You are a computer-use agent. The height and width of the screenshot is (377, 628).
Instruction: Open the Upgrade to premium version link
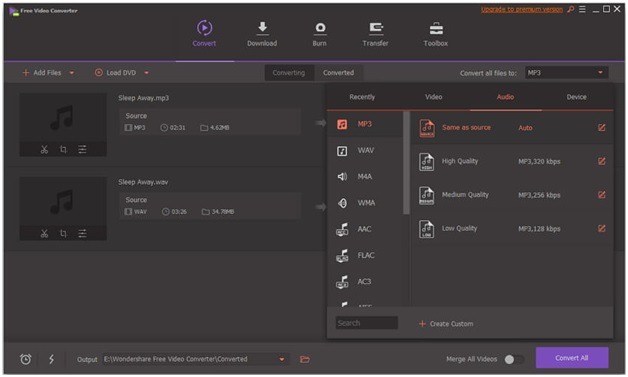(521, 9)
